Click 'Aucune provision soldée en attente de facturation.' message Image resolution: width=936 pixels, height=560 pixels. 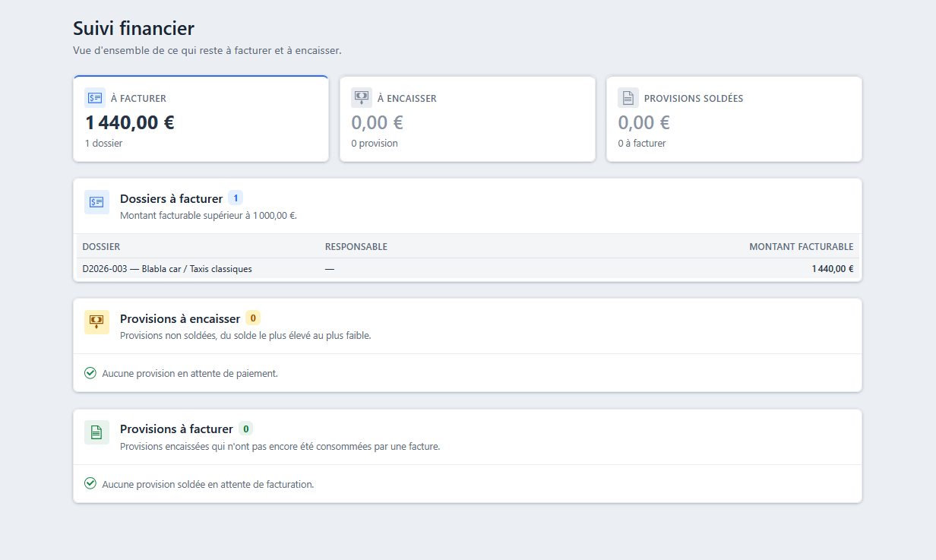click(x=208, y=483)
